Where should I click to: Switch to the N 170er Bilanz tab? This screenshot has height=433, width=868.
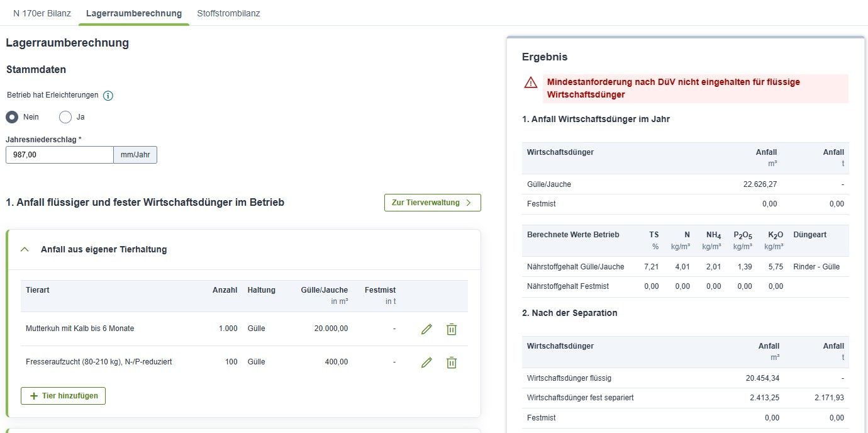click(x=42, y=13)
